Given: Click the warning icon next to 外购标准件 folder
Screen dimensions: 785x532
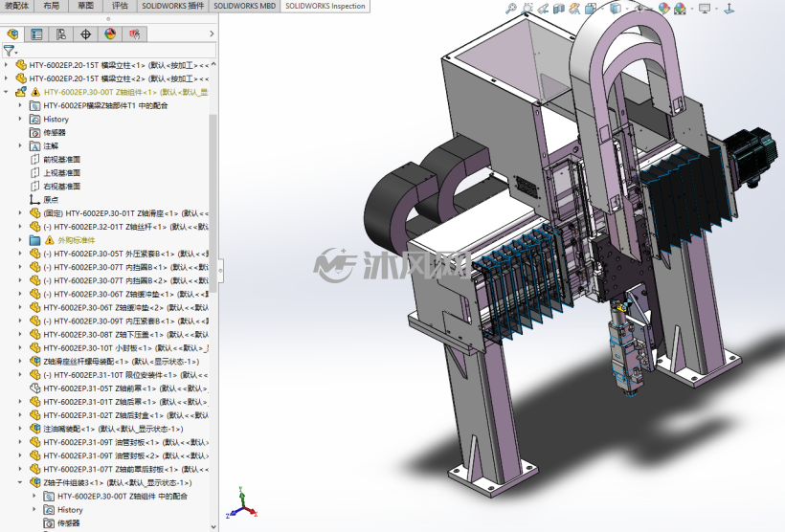Looking at the screenshot, I should (x=49, y=240).
